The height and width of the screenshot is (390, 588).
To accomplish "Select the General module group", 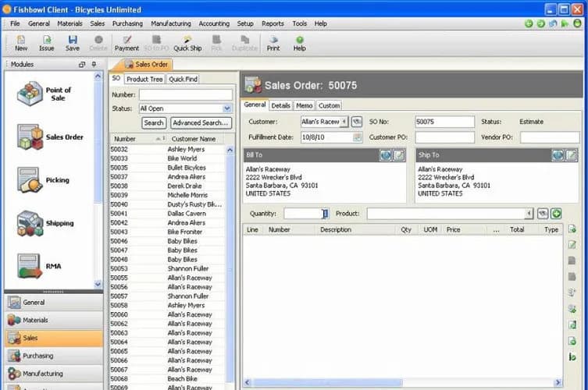I will pyautogui.click(x=54, y=303).
